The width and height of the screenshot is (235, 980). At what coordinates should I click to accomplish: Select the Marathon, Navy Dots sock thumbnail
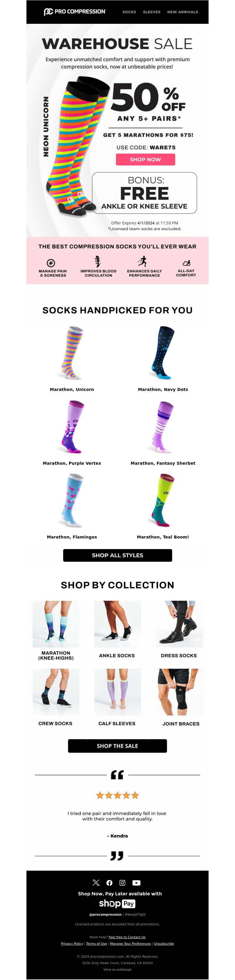163,353
